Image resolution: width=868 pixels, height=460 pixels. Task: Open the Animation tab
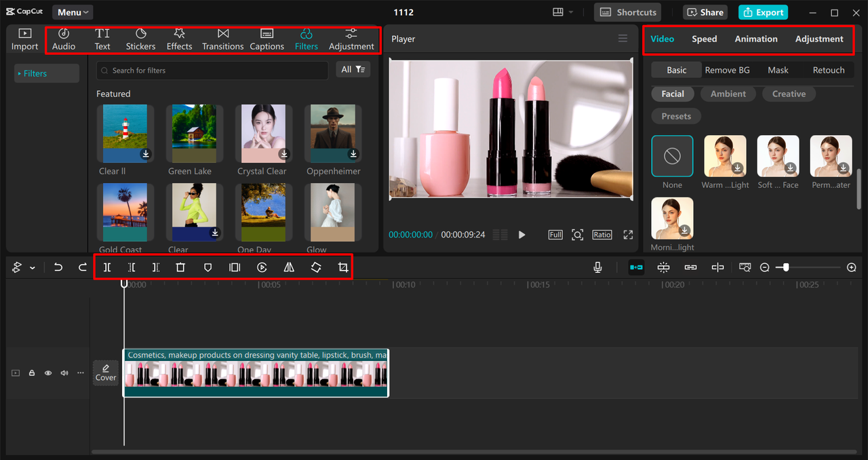pos(756,39)
